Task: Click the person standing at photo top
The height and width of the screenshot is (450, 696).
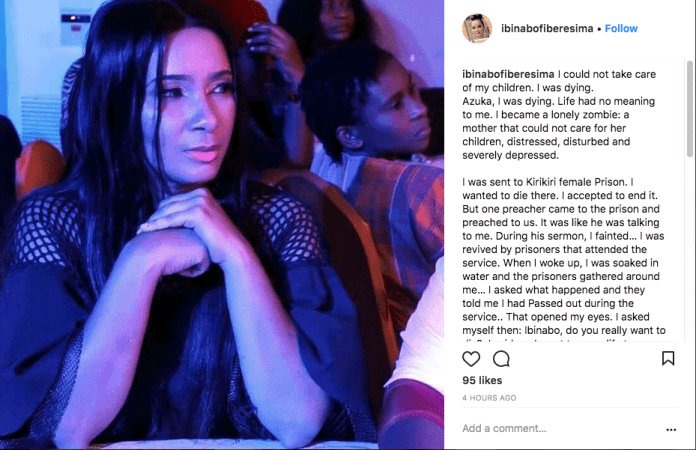Action: pyautogui.click(x=328, y=22)
